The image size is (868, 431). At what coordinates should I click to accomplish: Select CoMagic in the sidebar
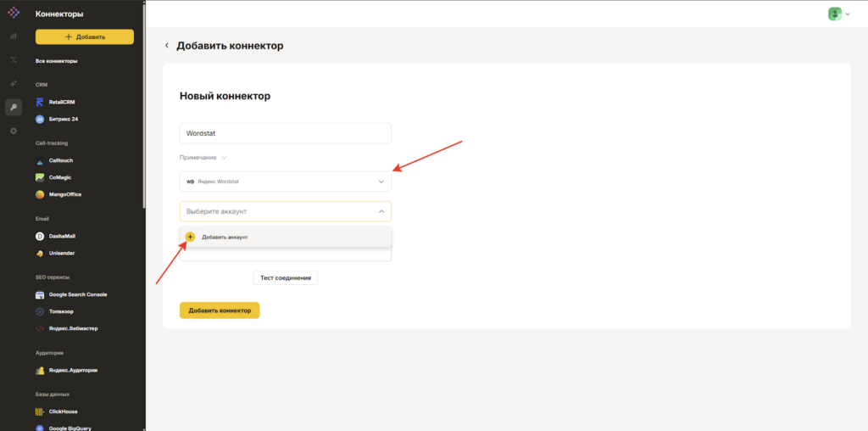click(60, 178)
